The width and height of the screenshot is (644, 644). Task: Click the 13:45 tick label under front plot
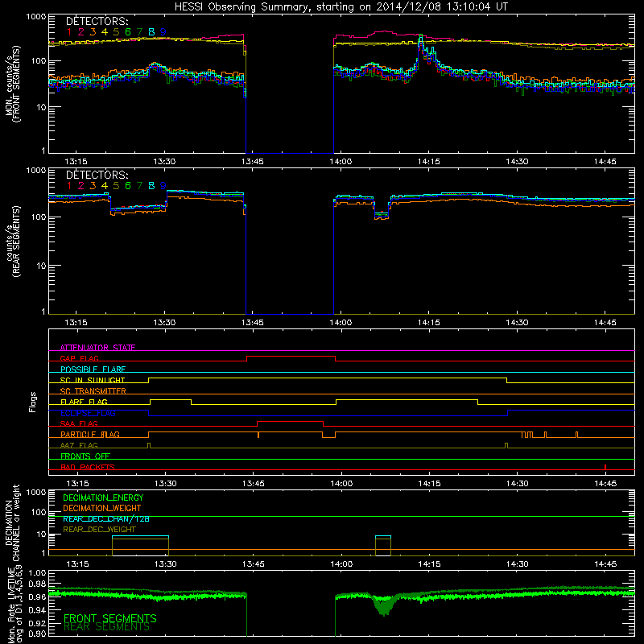(252, 162)
